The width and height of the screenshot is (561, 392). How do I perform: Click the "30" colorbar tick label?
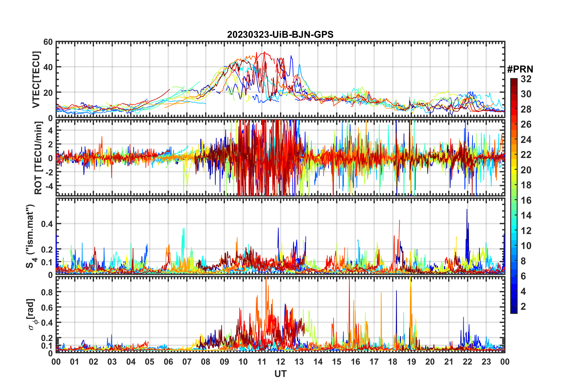click(526, 94)
